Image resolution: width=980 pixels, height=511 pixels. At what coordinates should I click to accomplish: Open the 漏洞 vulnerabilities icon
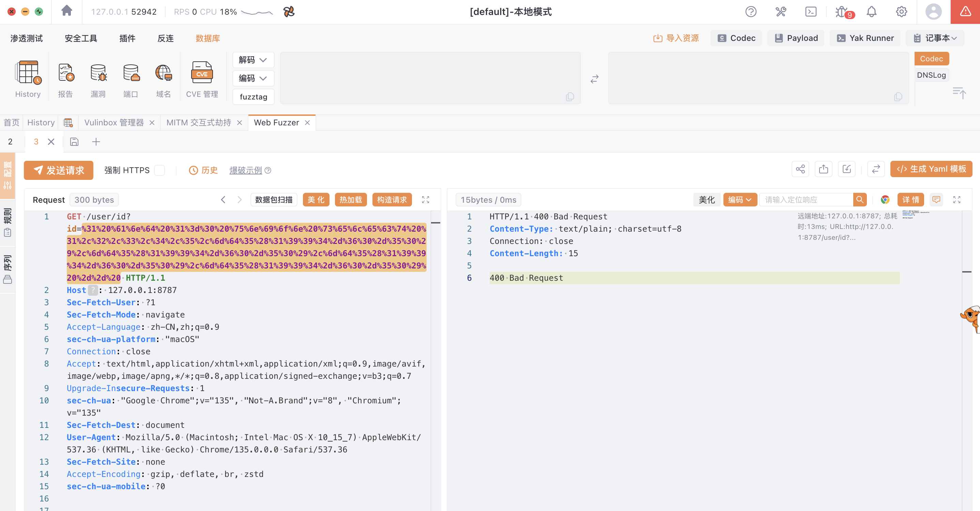click(x=98, y=73)
